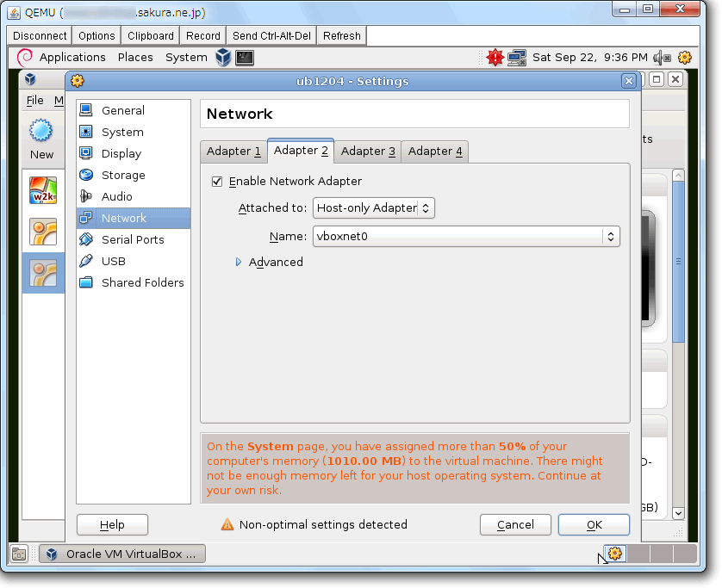The height and width of the screenshot is (588, 722).
Task: Click VirtualBox window vertical scrollbar
Action: point(678,262)
